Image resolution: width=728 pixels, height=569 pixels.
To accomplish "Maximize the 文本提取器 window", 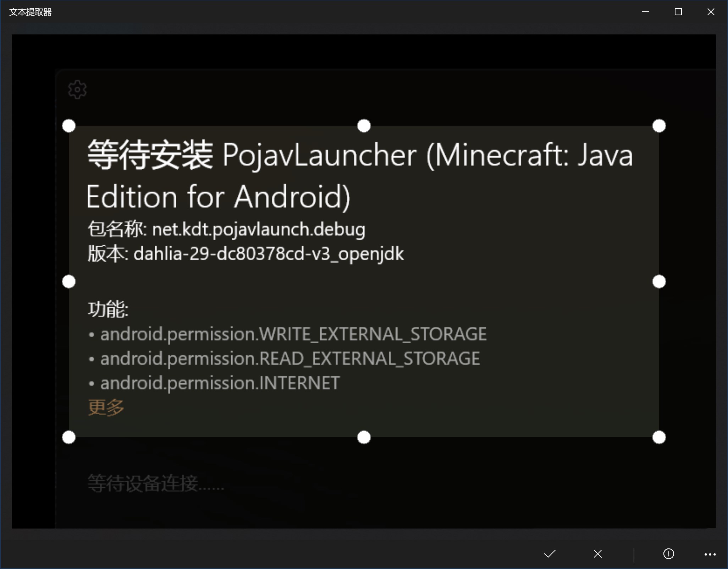I will (678, 12).
